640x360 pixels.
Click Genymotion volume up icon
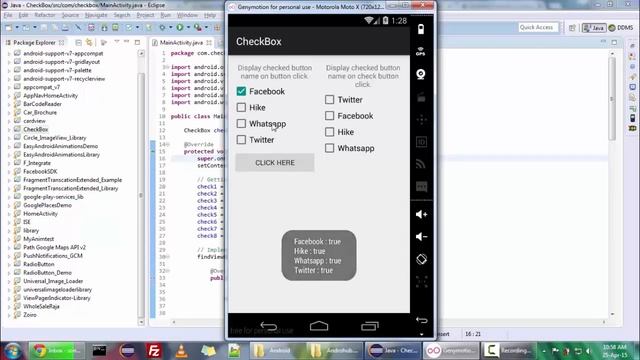point(421,214)
